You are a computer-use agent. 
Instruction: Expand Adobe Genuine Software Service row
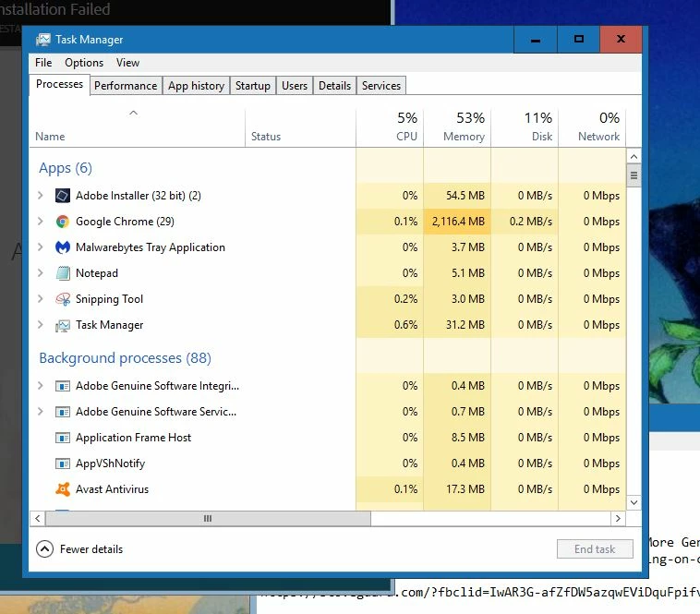[41, 412]
